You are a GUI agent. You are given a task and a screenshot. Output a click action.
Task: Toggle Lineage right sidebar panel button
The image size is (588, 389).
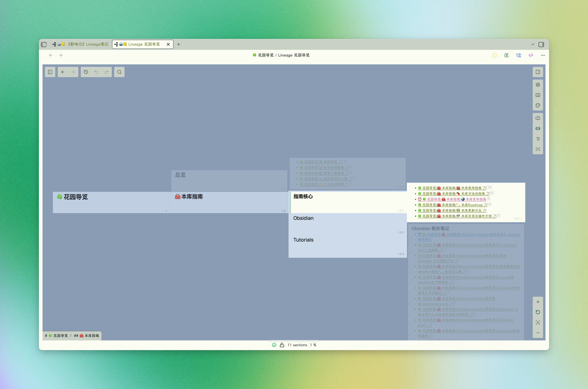point(538,72)
